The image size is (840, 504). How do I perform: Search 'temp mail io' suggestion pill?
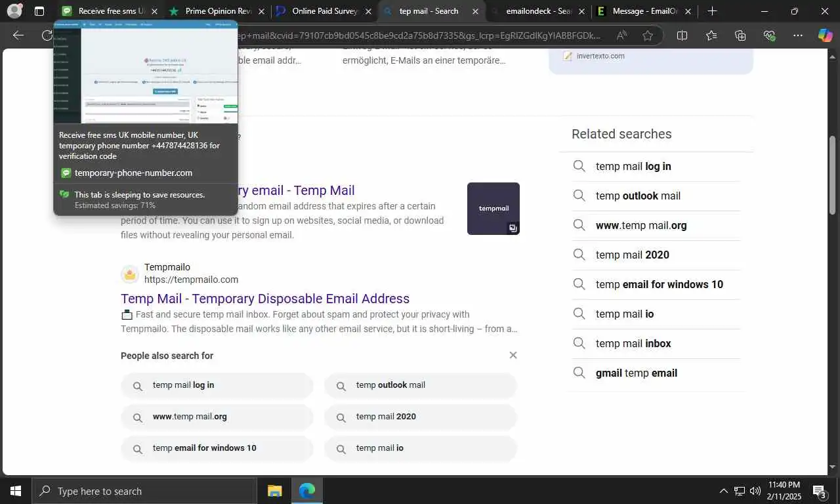(421, 448)
